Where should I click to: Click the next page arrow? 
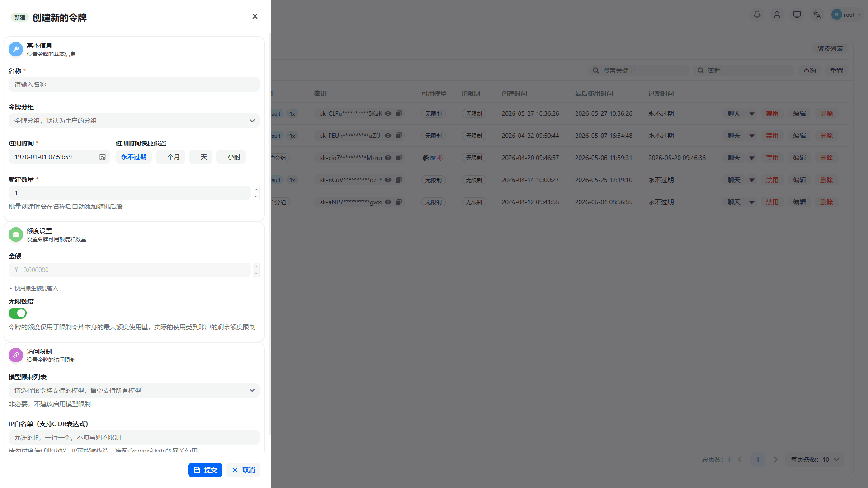pos(776,460)
